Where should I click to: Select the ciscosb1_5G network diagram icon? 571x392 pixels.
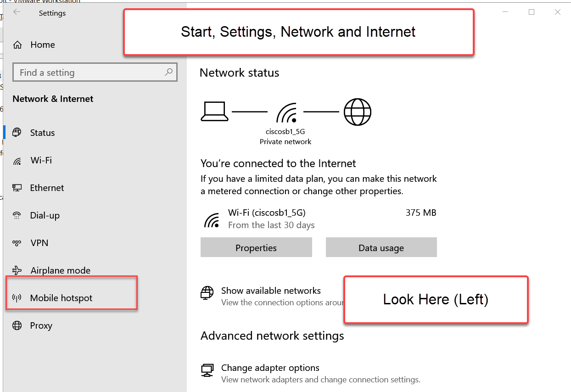click(285, 112)
